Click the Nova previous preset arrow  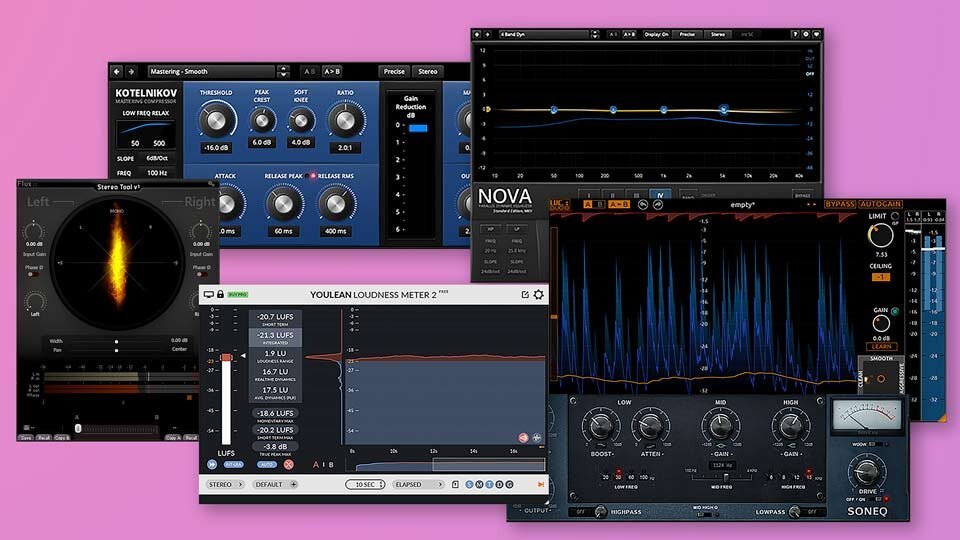click(x=478, y=35)
